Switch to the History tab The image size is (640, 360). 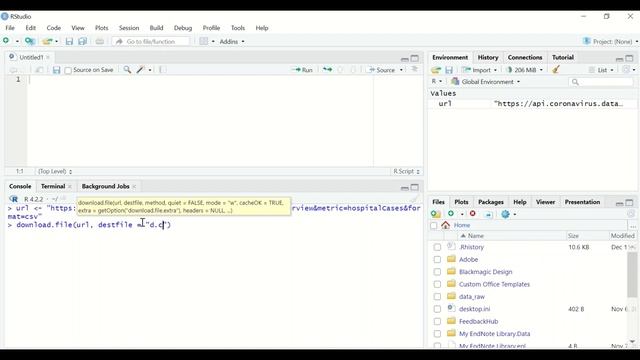point(488,57)
